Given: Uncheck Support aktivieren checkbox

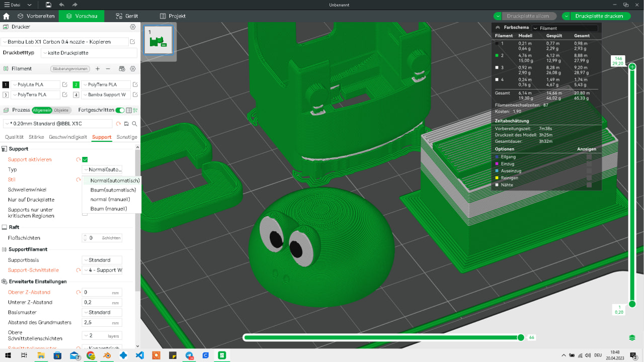Looking at the screenshot, I should pyautogui.click(x=85, y=159).
